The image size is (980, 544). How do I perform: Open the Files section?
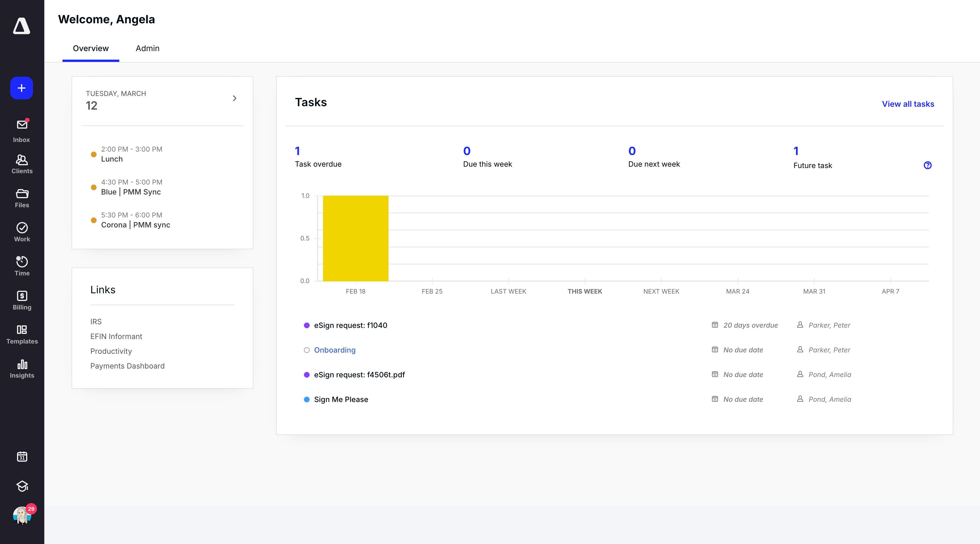[x=22, y=198]
